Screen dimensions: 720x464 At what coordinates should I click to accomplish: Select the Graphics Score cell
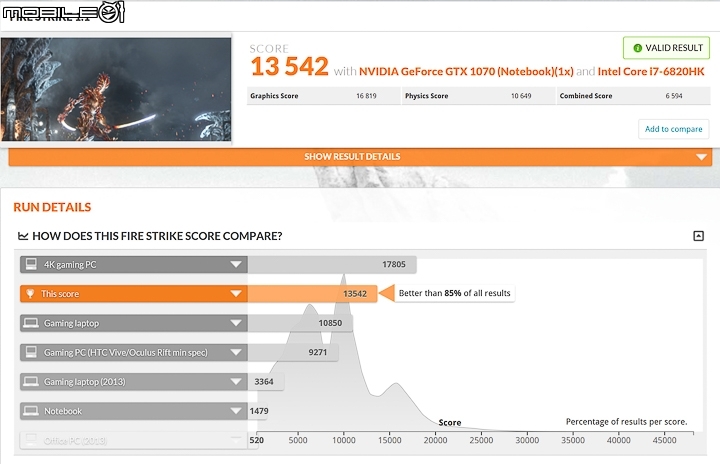[324, 96]
